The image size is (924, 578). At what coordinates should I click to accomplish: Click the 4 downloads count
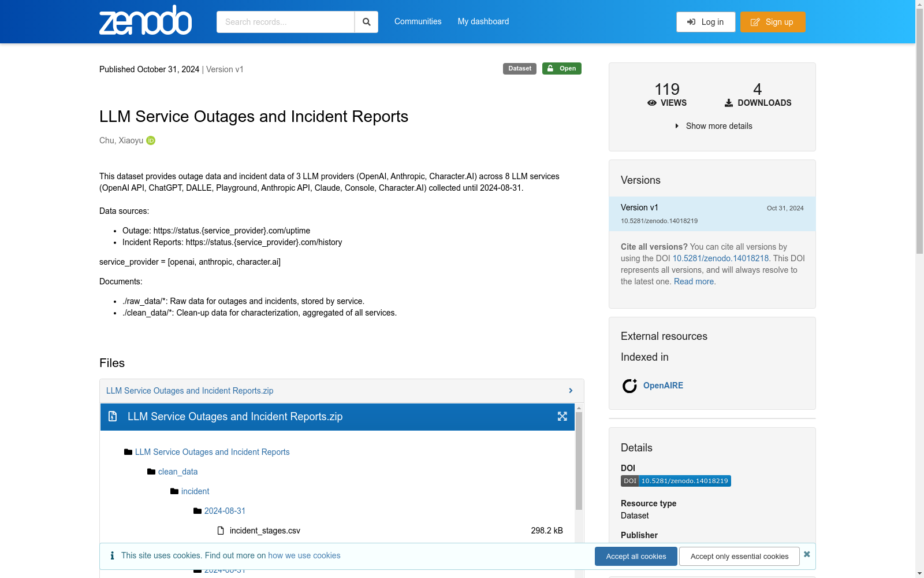[758, 89]
